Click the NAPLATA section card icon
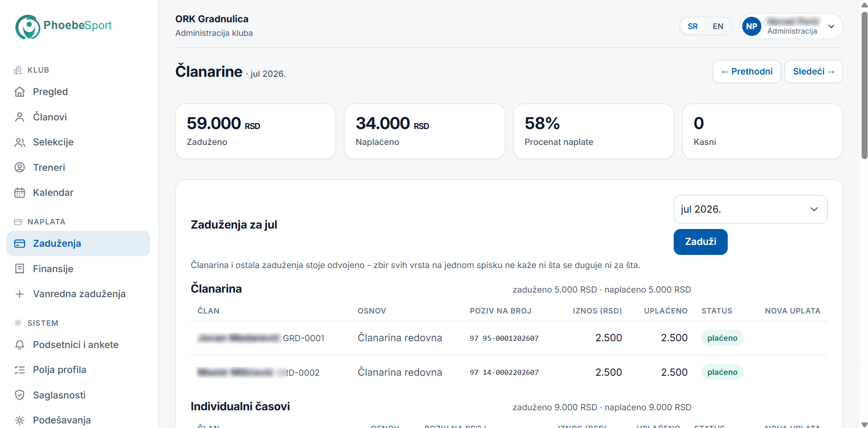The image size is (868, 428). click(x=18, y=222)
